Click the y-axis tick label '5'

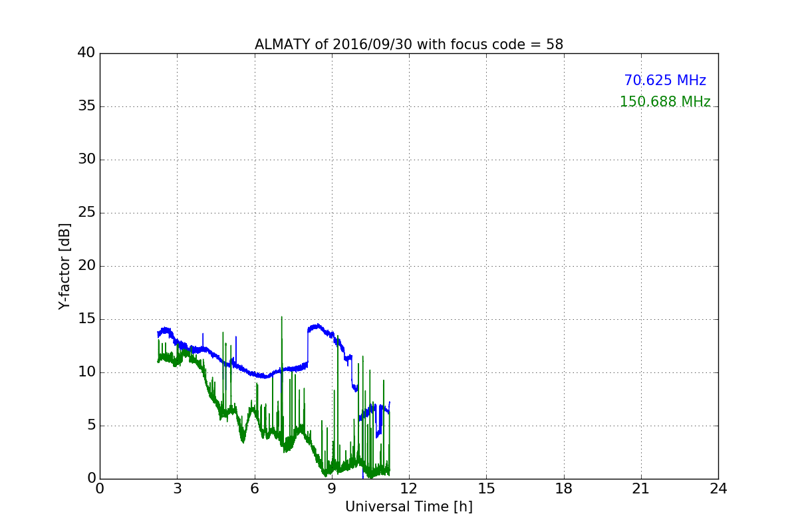91,426
